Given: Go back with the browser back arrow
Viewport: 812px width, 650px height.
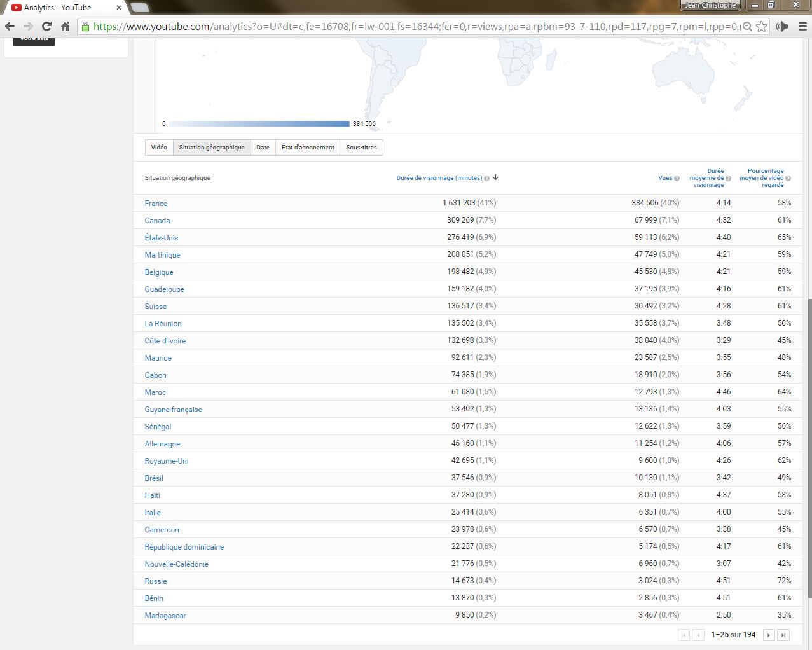Looking at the screenshot, I should (10, 26).
